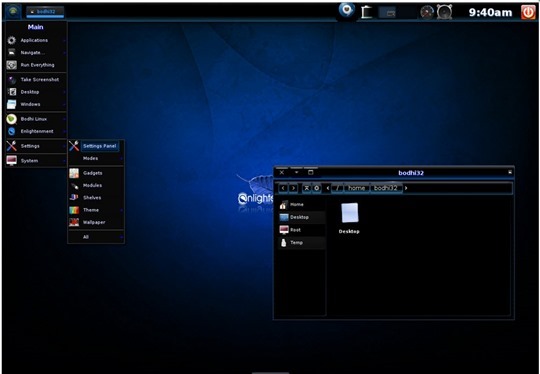Choose Take Screenshot in Main menu
The width and height of the screenshot is (540, 374).
click(x=36, y=80)
